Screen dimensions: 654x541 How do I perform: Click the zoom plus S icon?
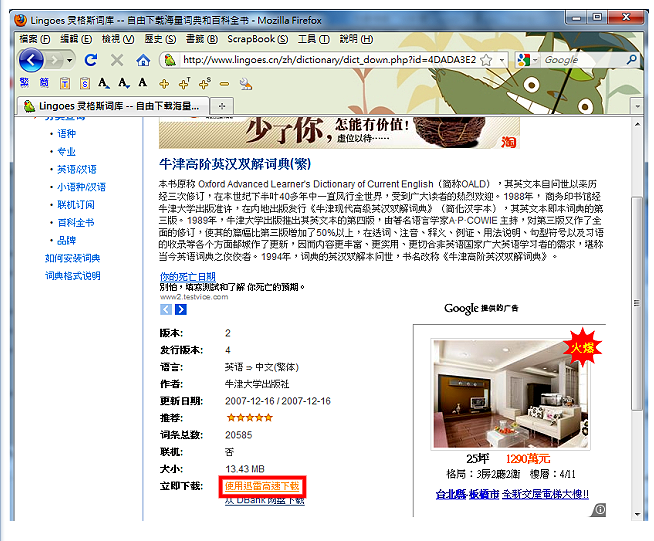tap(204, 83)
